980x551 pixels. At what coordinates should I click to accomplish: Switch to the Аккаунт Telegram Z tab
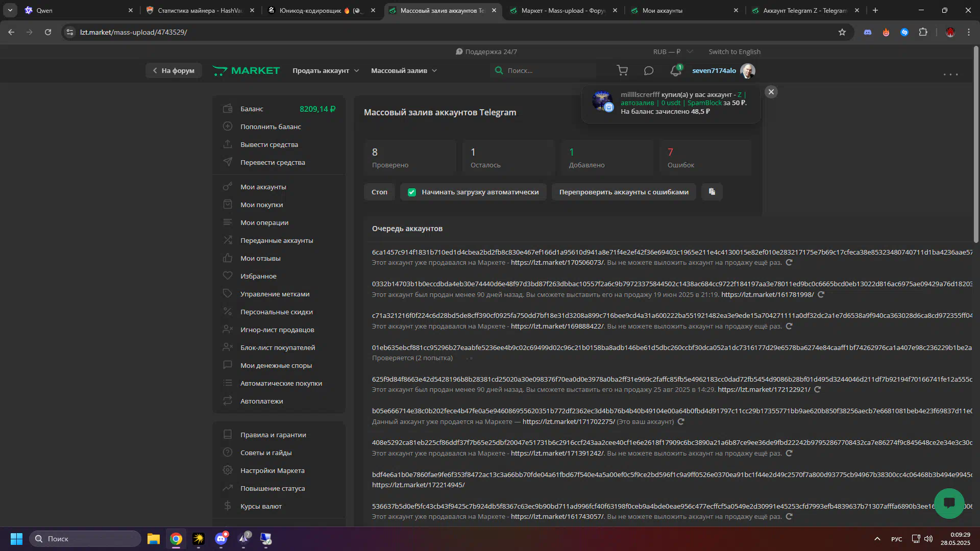[x=805, y=10]
